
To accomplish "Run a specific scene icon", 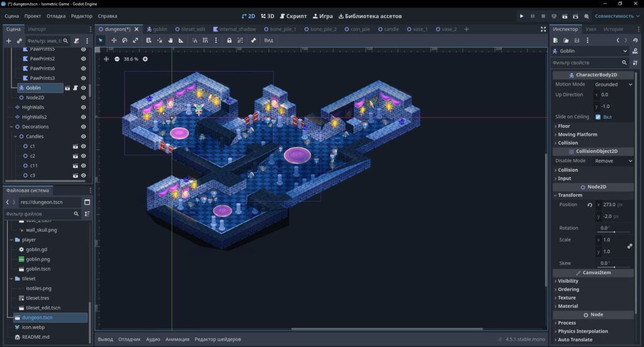I will [575, 16].
